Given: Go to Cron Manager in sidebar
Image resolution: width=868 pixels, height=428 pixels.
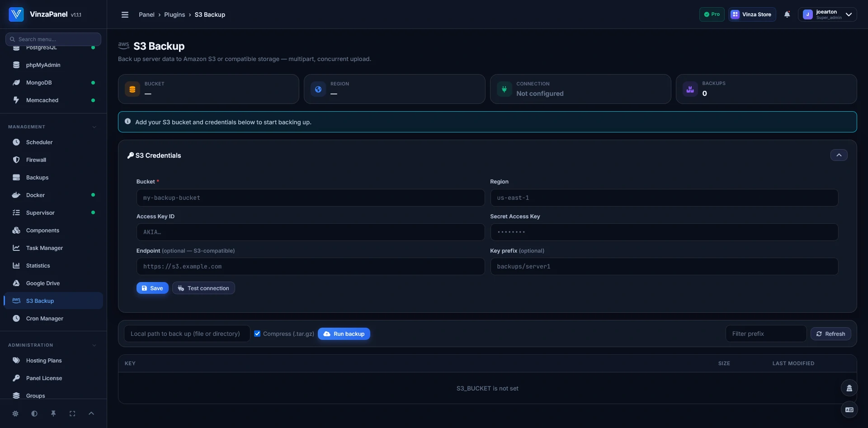Looking at the screenshot, I should (53, 319).
